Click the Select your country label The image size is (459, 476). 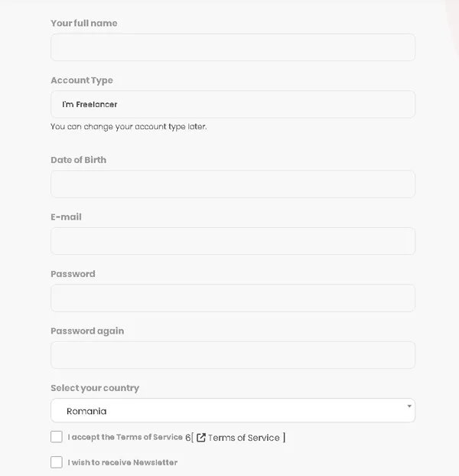(x=95, y=388)
